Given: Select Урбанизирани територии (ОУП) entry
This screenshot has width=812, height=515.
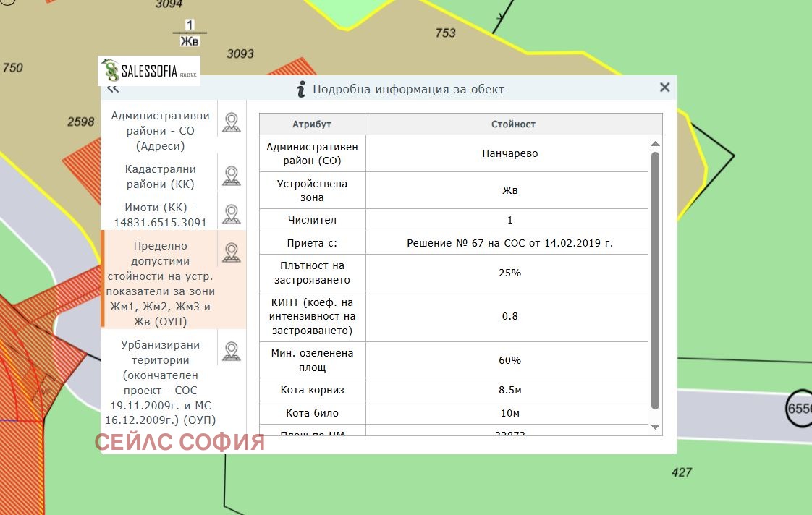Looking at the screenshot, I should (160, 383).
